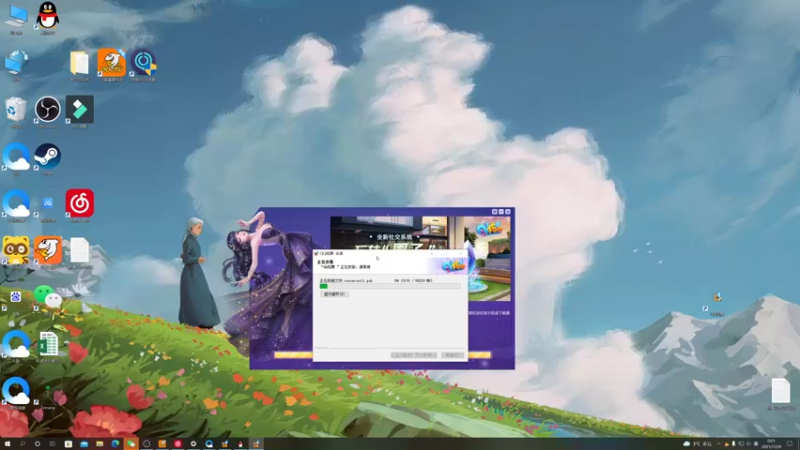The image size is (800, 450).
Task: Open the Baidu paw desktop shortcut
Action: [15, 297]
